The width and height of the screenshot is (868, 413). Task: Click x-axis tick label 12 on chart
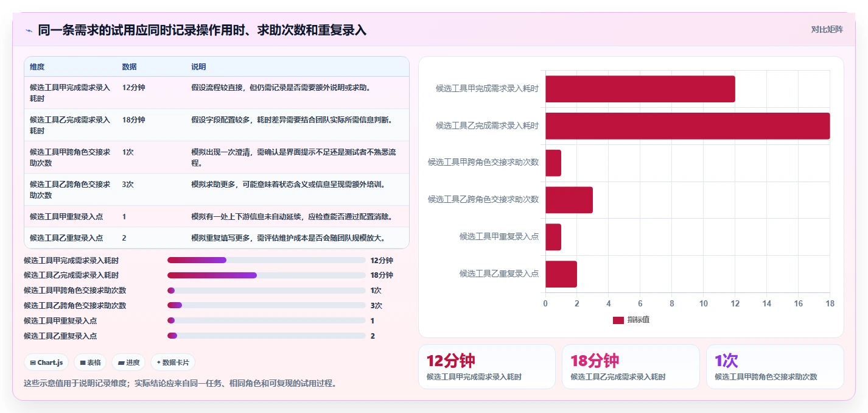pyautogui.click(x=735, y=303)
